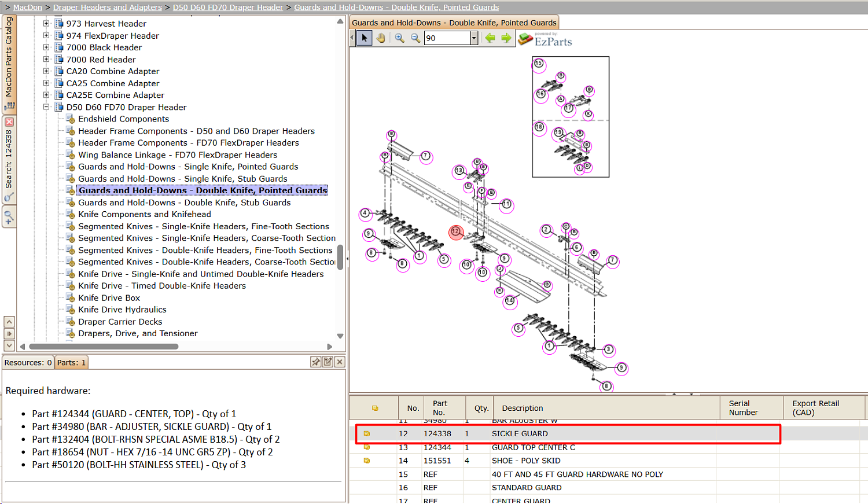
Task: Zoom in on the parts diagram
Action: point(399,38)
